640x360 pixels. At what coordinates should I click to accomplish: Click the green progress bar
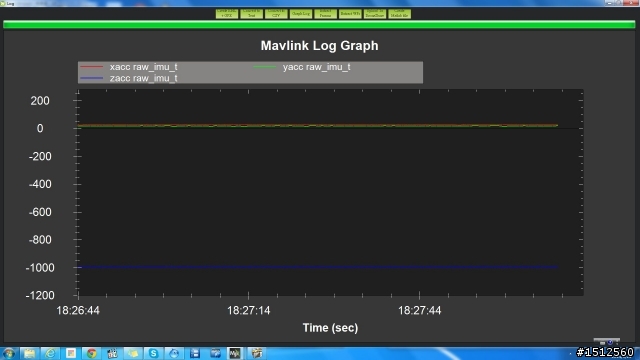click(319, 25)
